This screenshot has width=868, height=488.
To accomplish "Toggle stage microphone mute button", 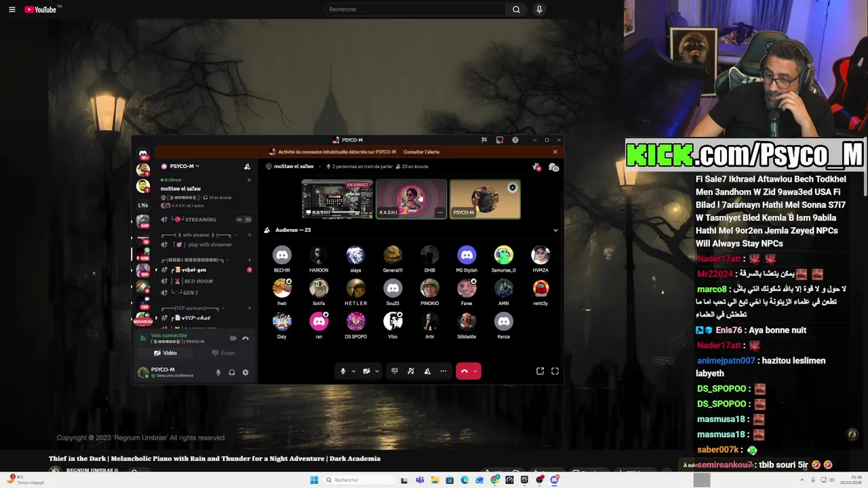I will click(x=343, y=371).
